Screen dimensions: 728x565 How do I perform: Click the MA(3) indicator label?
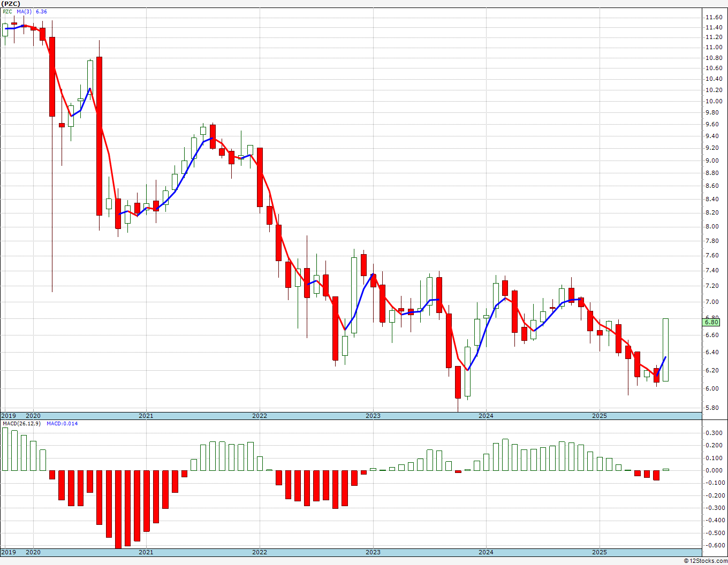24,11
